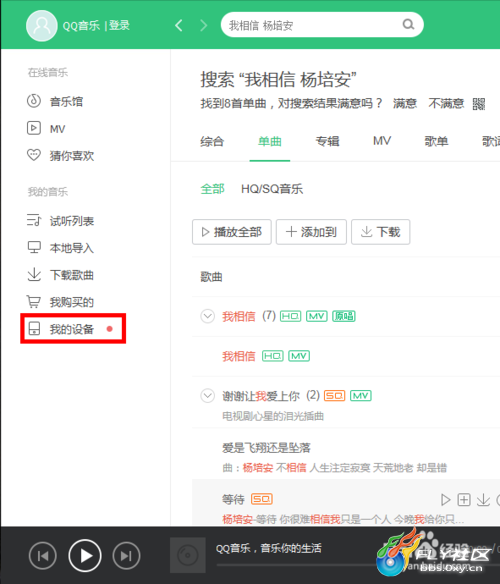Skip to previous track
This screenshot has height=584, width=500.
(42, 556)
